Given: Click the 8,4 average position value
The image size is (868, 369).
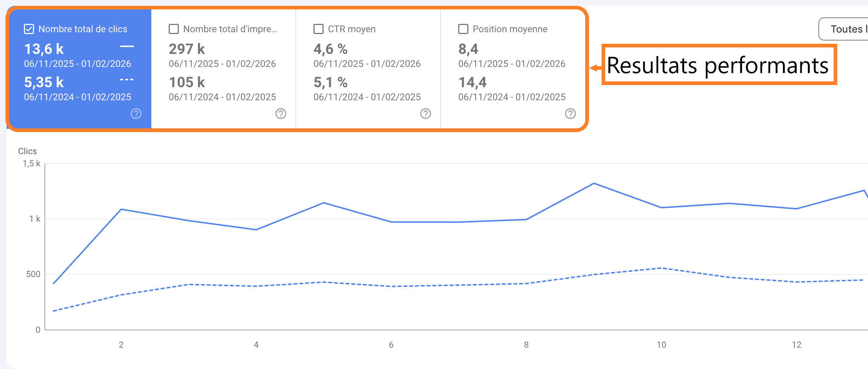Looking at the screenshot, I should tap(468, 49).
